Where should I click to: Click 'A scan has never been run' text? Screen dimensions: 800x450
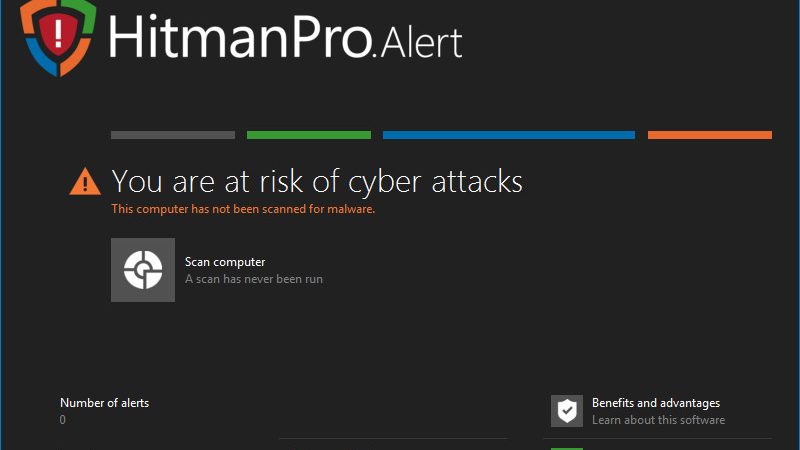tap(254, 279)
